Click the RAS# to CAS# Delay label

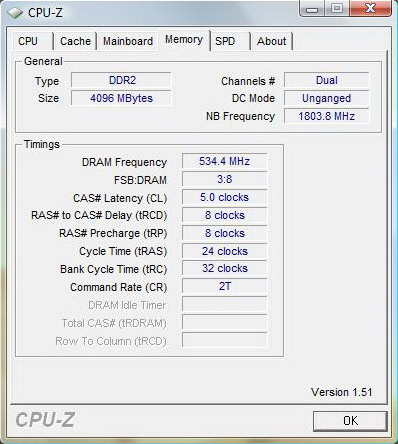tap(99, 216)
